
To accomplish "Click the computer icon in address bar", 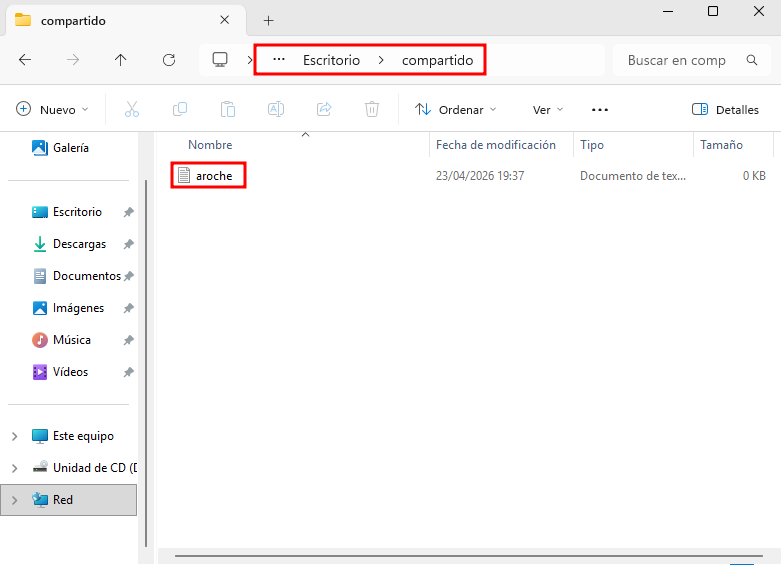I will pyautogui.click(x=220, y=60).
